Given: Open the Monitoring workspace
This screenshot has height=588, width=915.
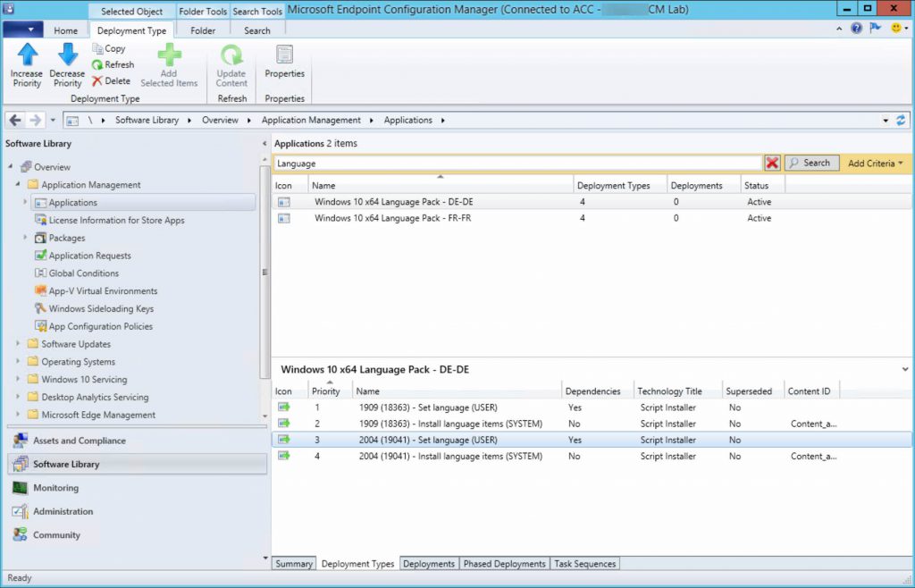Looking at the screenshot, I should pyautogui.click(x=138, y=488).
